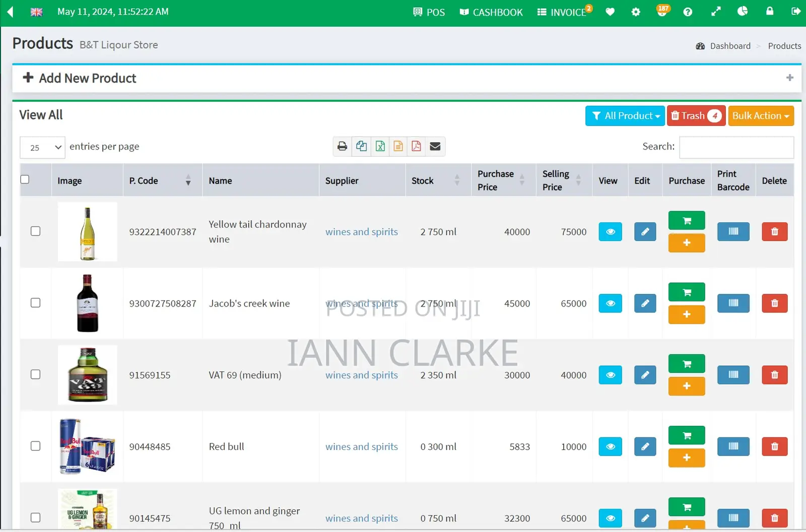This screenshot has height=532, width=806.
Task: Toggle fullscreen with the expand arrows icon
Action: pyautogui.click(x=716, y=12)
